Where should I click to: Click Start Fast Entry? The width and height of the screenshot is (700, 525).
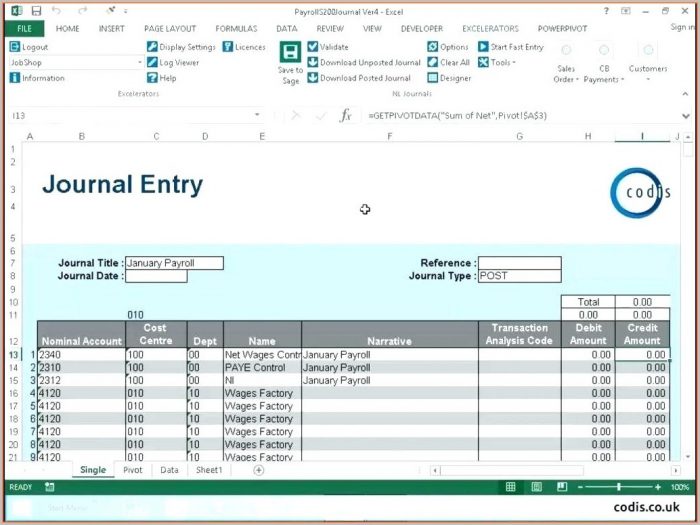[511, 47]
